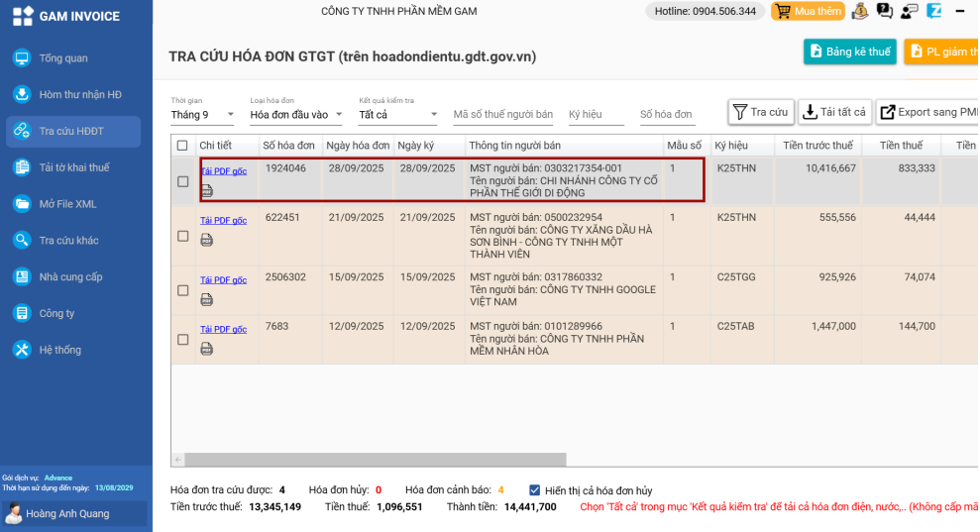Image resolution: width=980 pixels, height=532 pixels.
Task: Click 'Tải PDF gốc' link for invoice 1924046
Action: pos(223,171)
